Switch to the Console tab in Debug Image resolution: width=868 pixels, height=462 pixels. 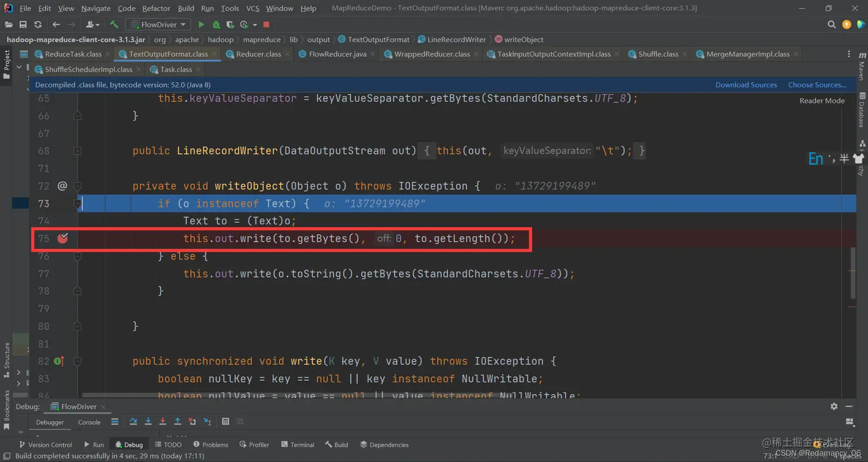tap(89, 422)
